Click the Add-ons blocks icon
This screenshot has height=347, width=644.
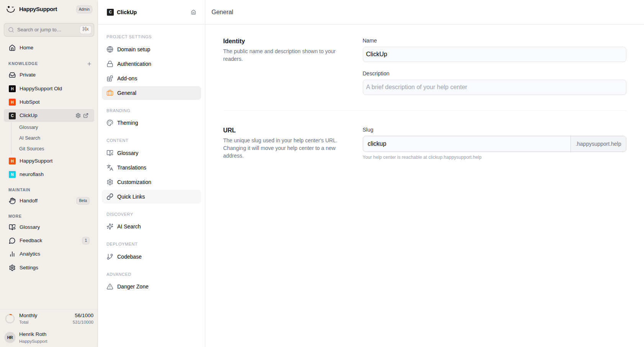[x=110, y=78]
